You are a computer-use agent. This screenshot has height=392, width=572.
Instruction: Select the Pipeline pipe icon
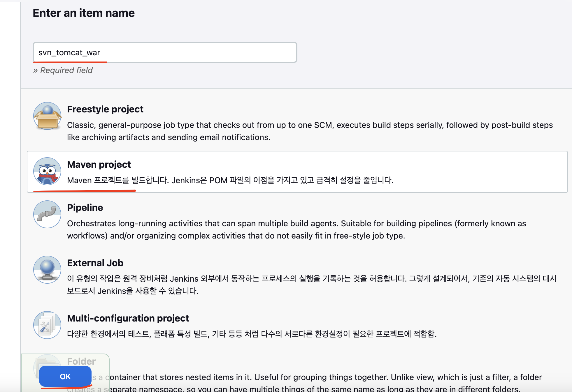[47, 214]
